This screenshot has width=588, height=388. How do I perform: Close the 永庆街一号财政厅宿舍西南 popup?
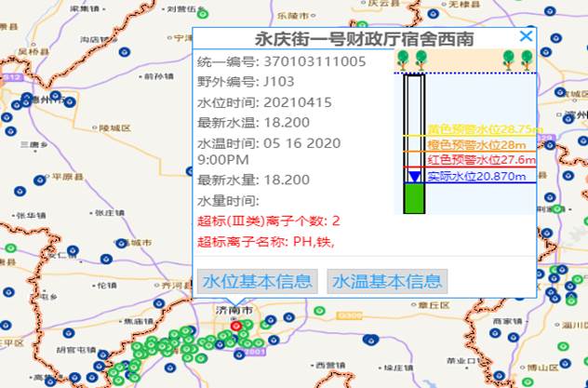[526, 36]
